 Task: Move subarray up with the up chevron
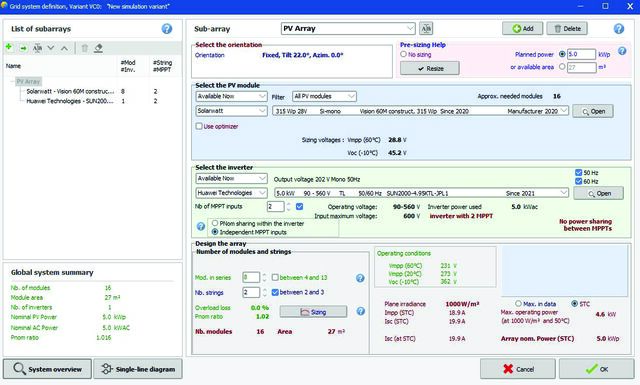pyautogui.click(x=64, y=48)
